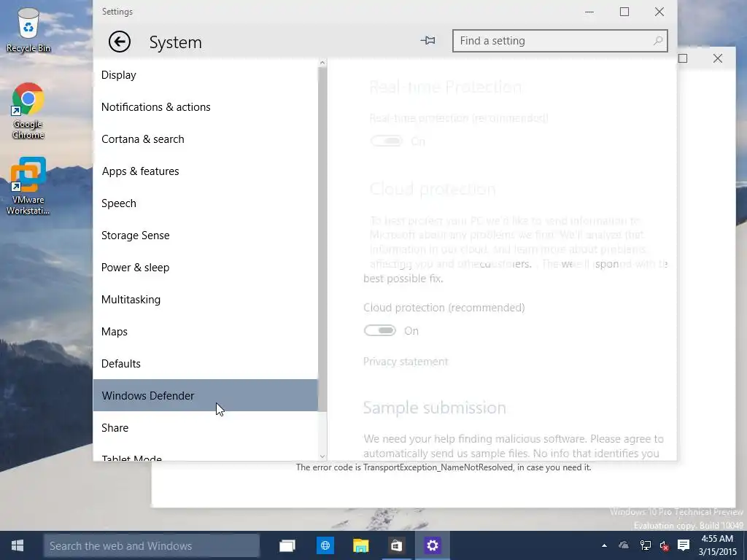Open Google Chrome desktop shortcut
Image resolution: width=747 pixels, height=560 pixels.
tap(28, 111)
